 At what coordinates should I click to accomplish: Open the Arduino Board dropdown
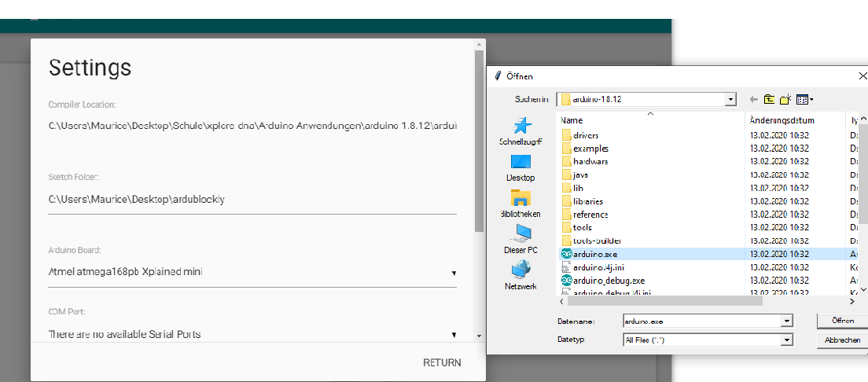pyautogui.click(x=454, y=273)
